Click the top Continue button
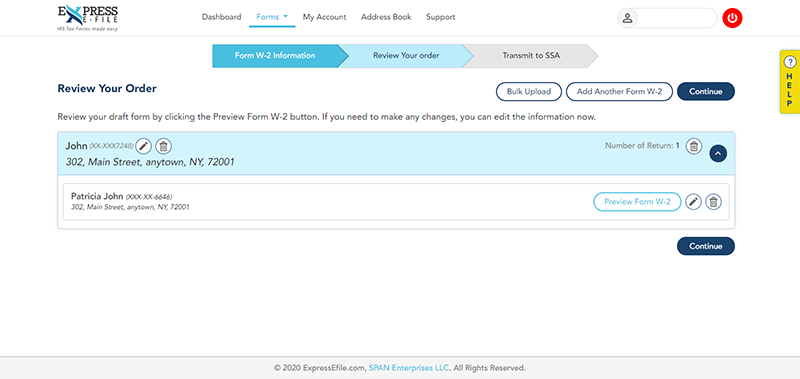 (706, 92)
